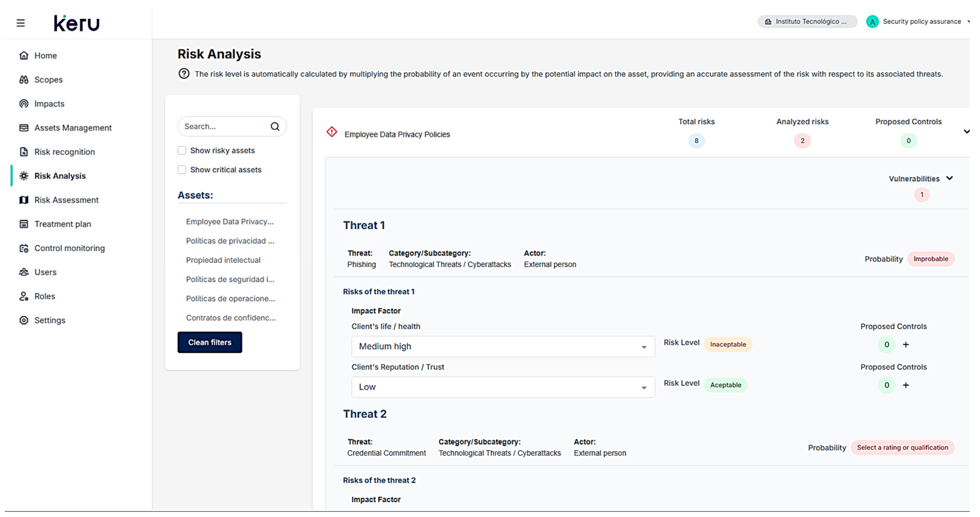Viewport: 980px width, 517px height.
Task: Go to Home menu item
Action: 46,56
